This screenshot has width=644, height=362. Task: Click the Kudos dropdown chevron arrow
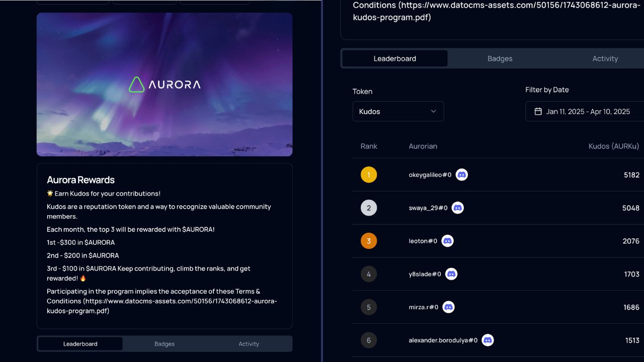[433, 112]
